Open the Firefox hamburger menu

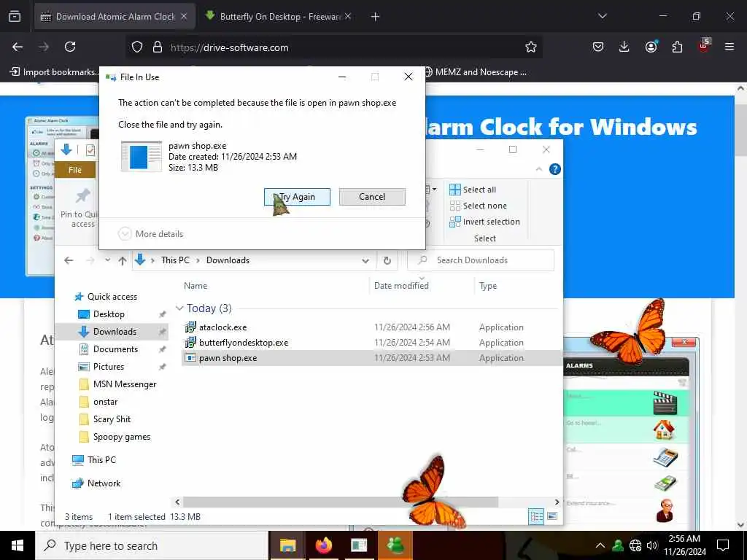[729, 47]
